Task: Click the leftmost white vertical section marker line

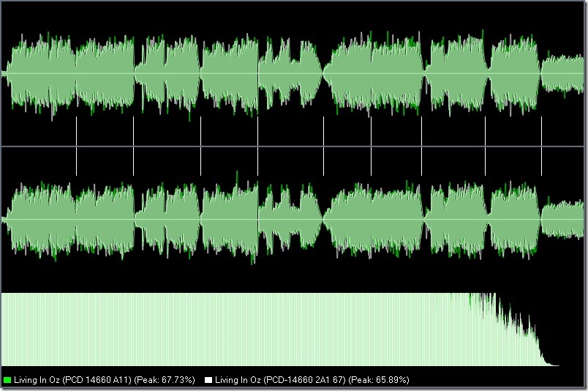Action: tap(77, 146)
